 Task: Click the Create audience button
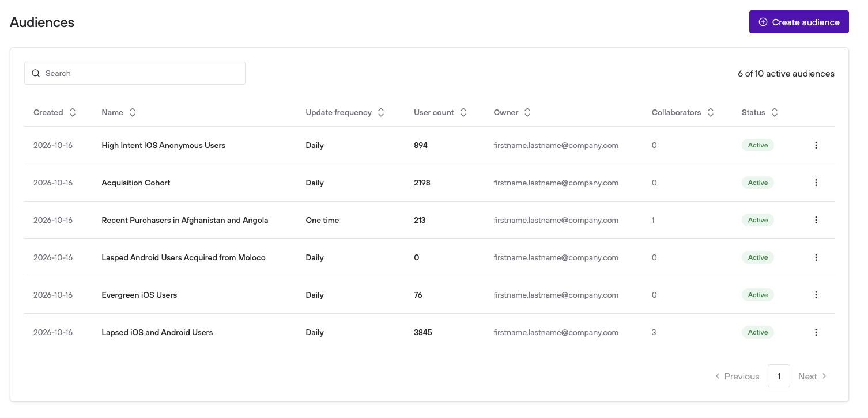tap(799, 22)
